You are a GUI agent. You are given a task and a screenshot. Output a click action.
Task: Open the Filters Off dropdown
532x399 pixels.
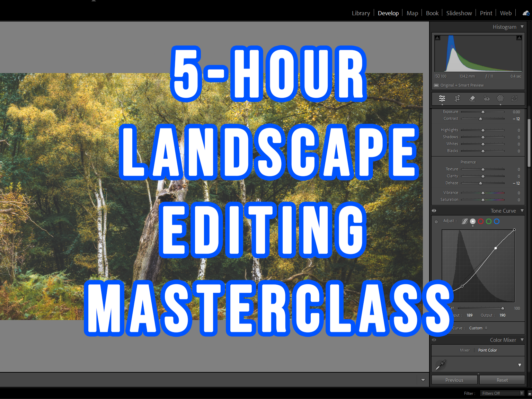(500, 393)
